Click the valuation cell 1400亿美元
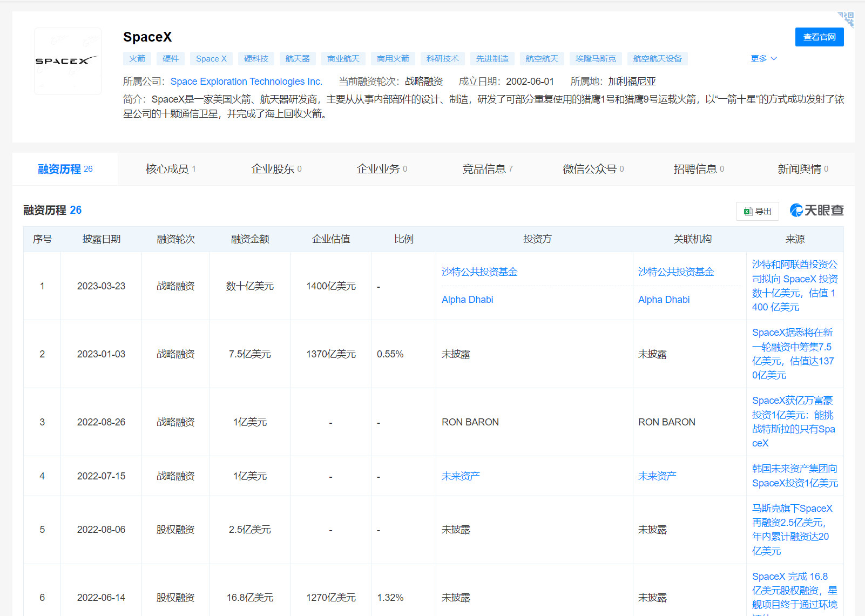 pyautogui.click(x=331, y=286)
